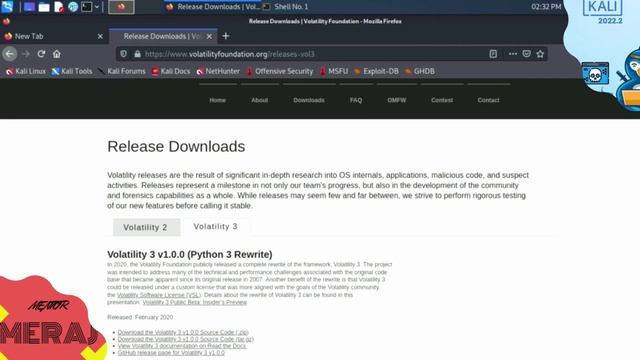Open OMFW in site navigation
The image size is (640, 360).
[x=397, y=100]
